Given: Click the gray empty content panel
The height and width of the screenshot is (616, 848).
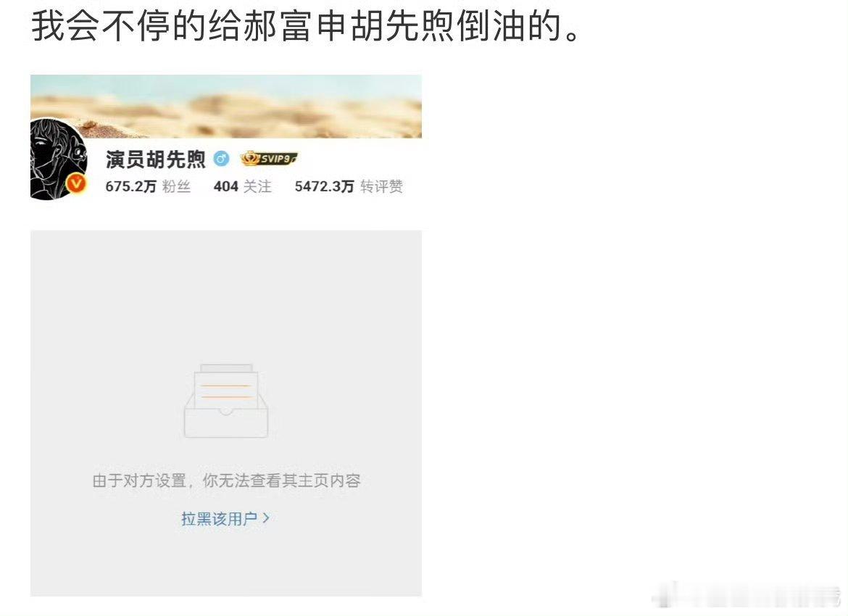Looking at the screenshot, I should [226, 413].
